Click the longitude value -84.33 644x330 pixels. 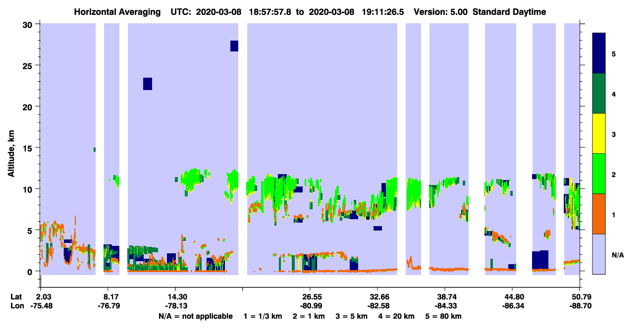pyautogui.click(x=445, y=306)
